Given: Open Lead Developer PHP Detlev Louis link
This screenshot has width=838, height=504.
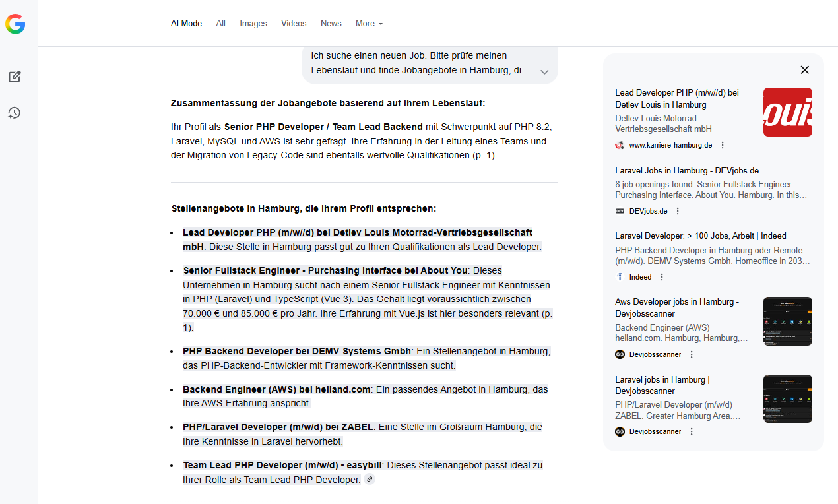Looking at the screenshot, I should coord(676,99).
